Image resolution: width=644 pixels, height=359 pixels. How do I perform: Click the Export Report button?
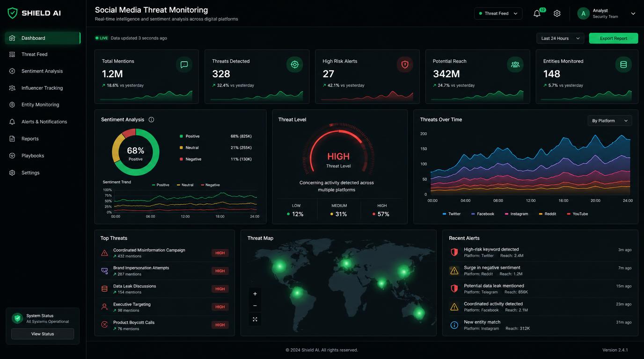[614, 38]
